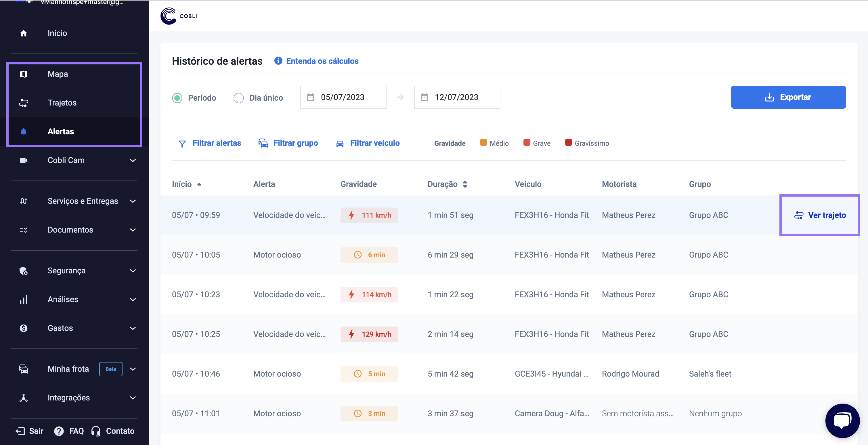Viewport: 868px width, 445px height.
Task: Click the Minha frota vehicles icon
Action: pos(23,369)
